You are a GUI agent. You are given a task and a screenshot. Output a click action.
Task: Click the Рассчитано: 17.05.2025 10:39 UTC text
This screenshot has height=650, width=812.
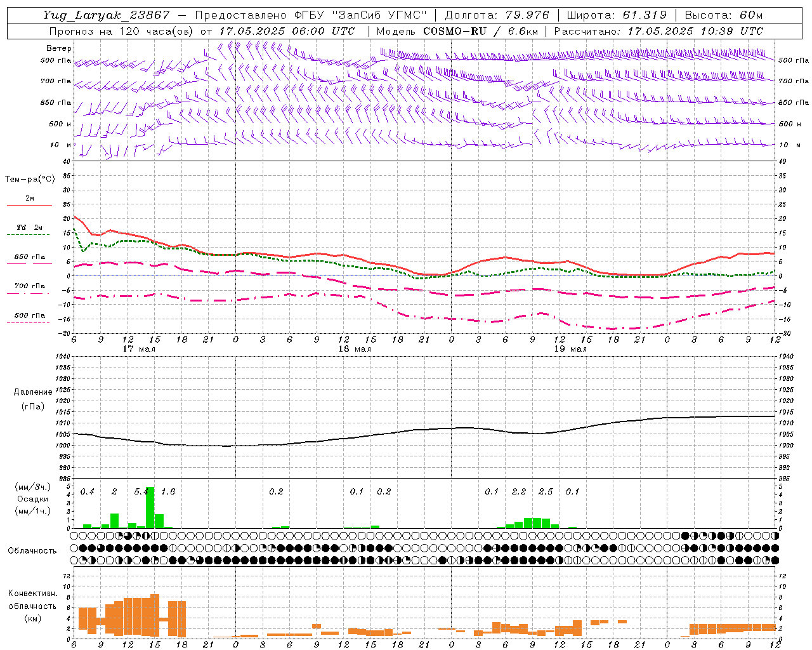point(658,30)
